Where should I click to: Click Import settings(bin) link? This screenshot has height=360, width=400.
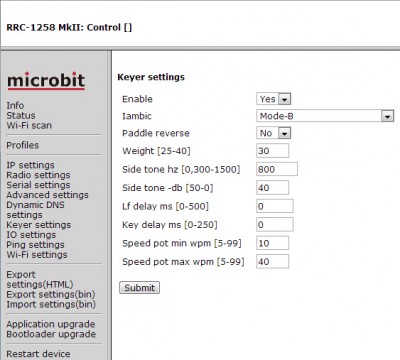tap(51, 304)
